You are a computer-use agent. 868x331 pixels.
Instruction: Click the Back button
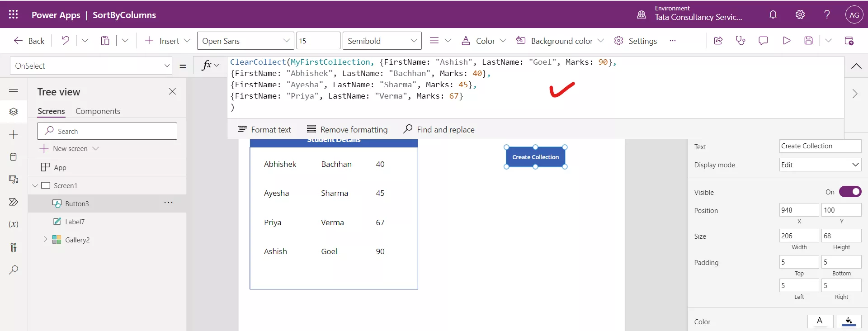29,41
